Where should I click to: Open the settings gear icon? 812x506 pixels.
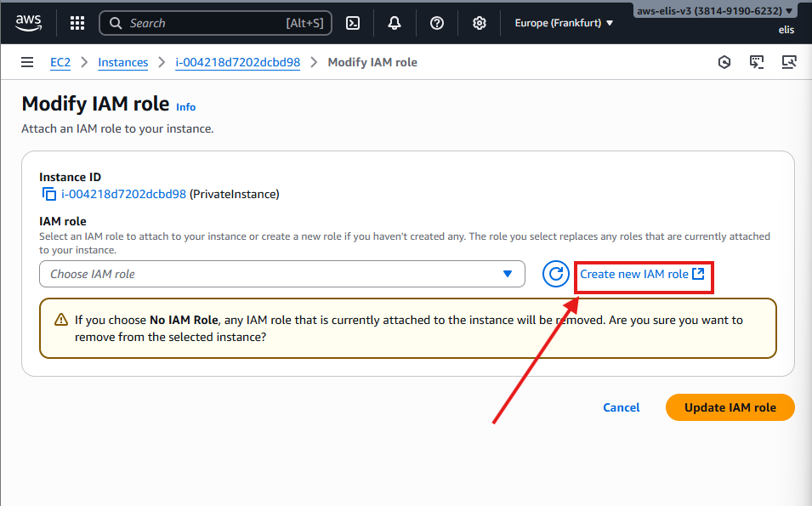click(x=480, y=23)
